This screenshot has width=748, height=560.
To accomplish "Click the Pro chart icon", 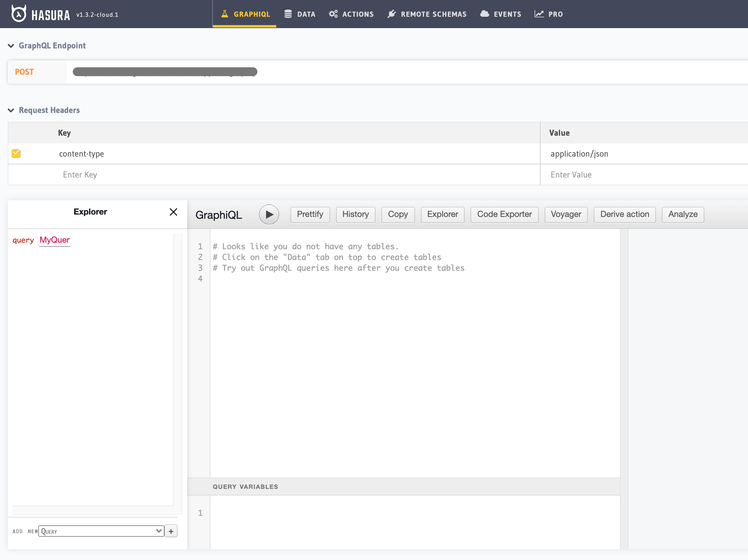I will click(x=539, y=14).
